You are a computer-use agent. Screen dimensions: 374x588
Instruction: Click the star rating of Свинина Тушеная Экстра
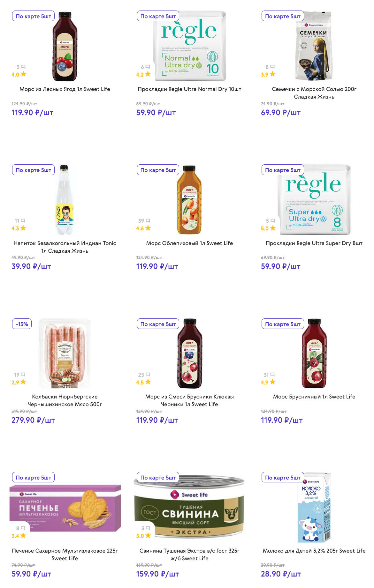point(148,536)
